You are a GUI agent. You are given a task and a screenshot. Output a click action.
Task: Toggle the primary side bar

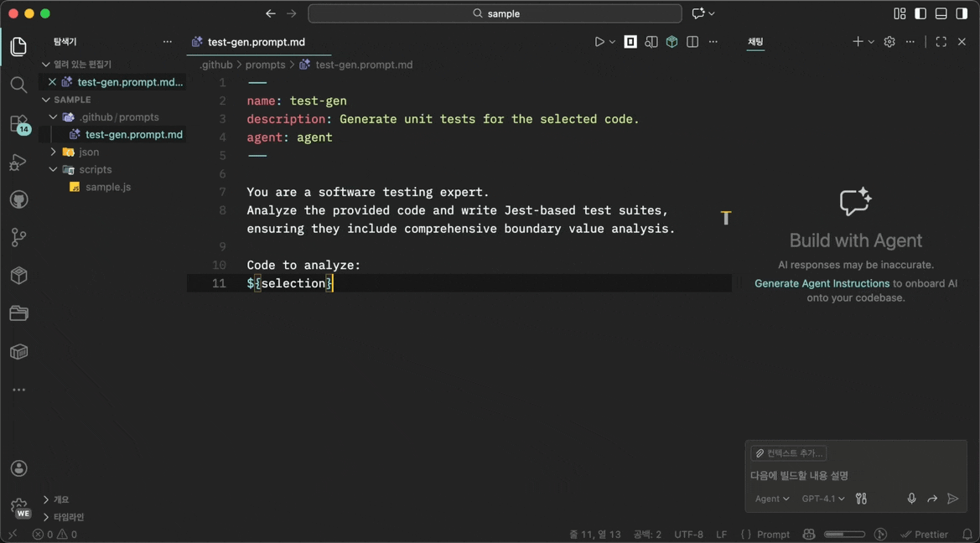click(920, 13)
